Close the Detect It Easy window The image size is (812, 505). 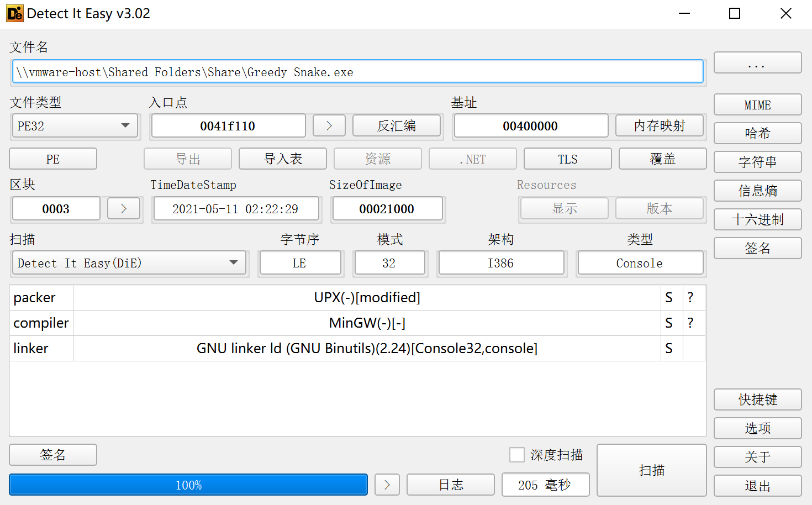tap(786, 13)
